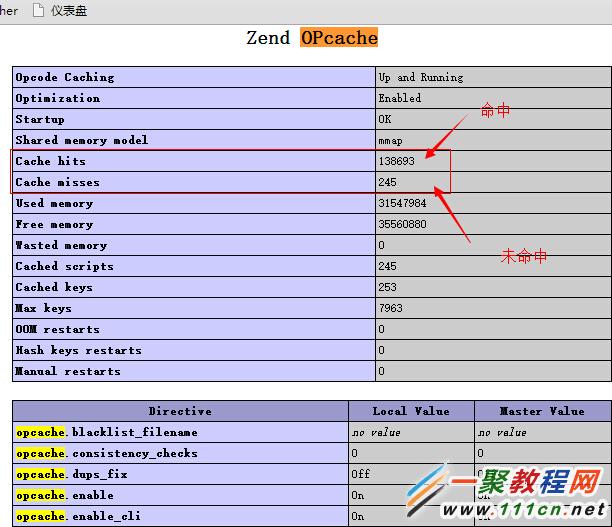Viewport: 612px width, 527px height.
Task: Select the 'Manual restarts' label
Action: (68, 371)
